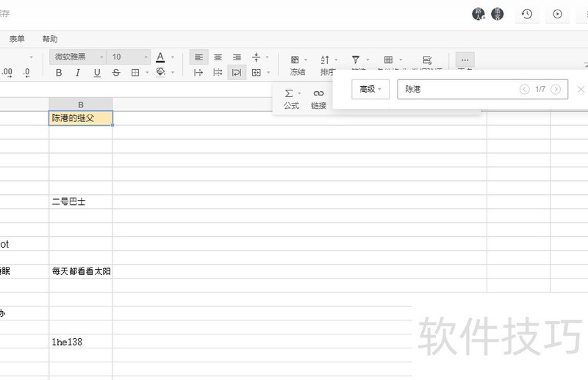Open the version history clock icon
The width and height of the screenshot is (588, 380).
pyautogui.click(x=527, y=14)
